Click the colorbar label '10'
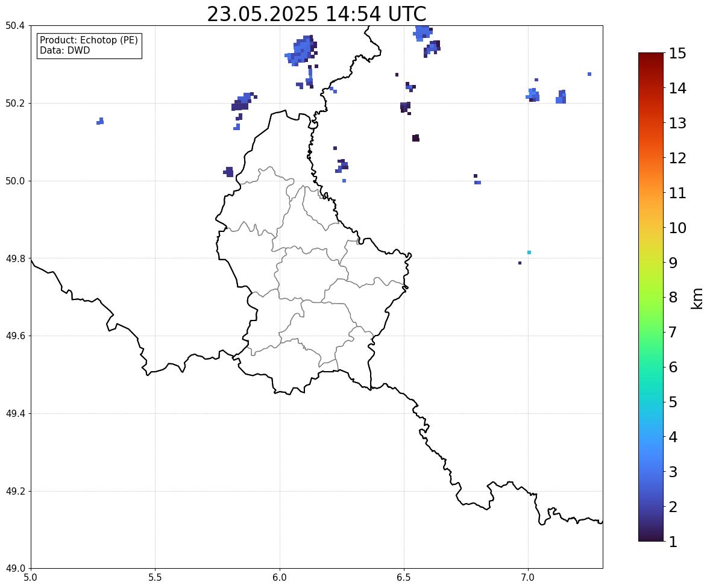 pyautogui.click(x=677, y=228)
